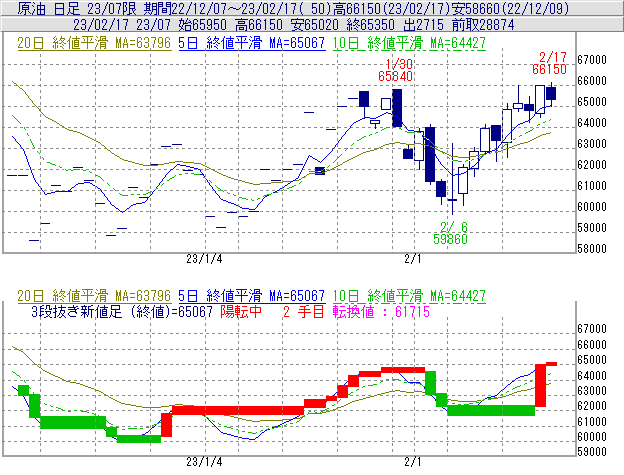
Task: Click the 59000 price label on lower chart
Action: click(592, 452)
